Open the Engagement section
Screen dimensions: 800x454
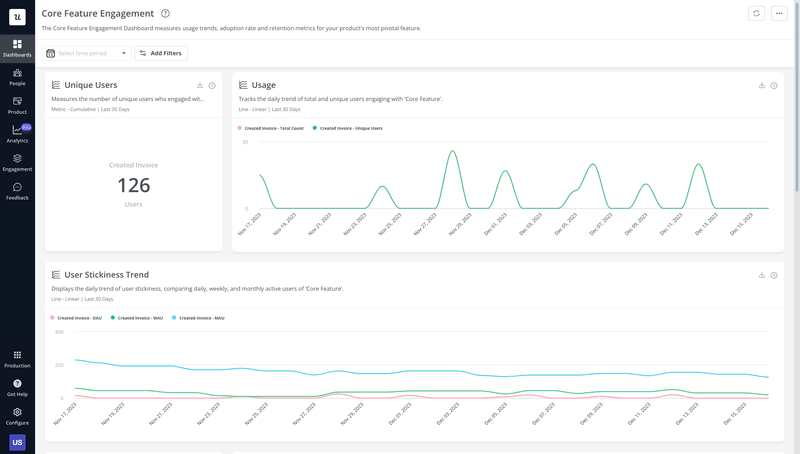(x=17, y=161)
